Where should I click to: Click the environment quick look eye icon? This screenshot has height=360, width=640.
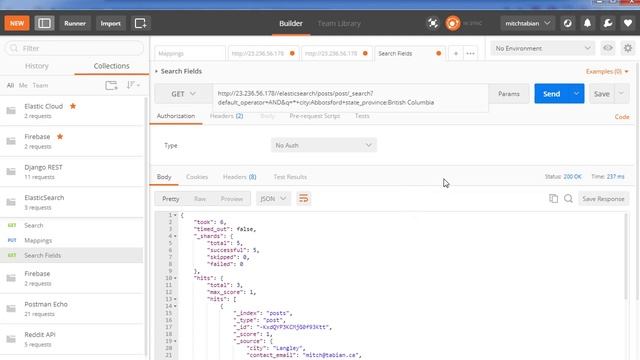[608, 48]
